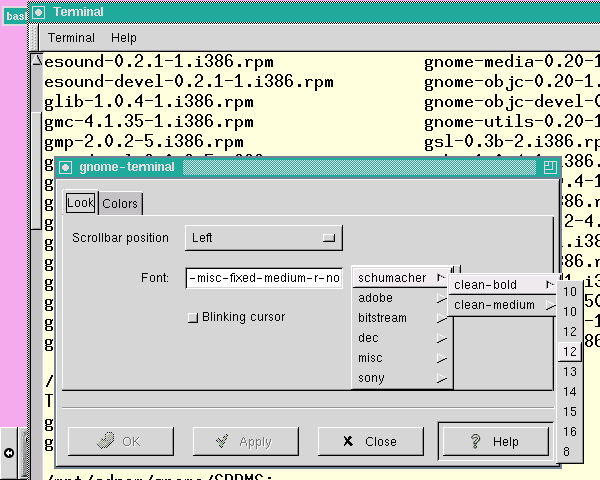Image resolution: width=600 pixels, height=480 pixels.
Task: Enable the Blinking cursor checkbox
Action: click(193, 318)
